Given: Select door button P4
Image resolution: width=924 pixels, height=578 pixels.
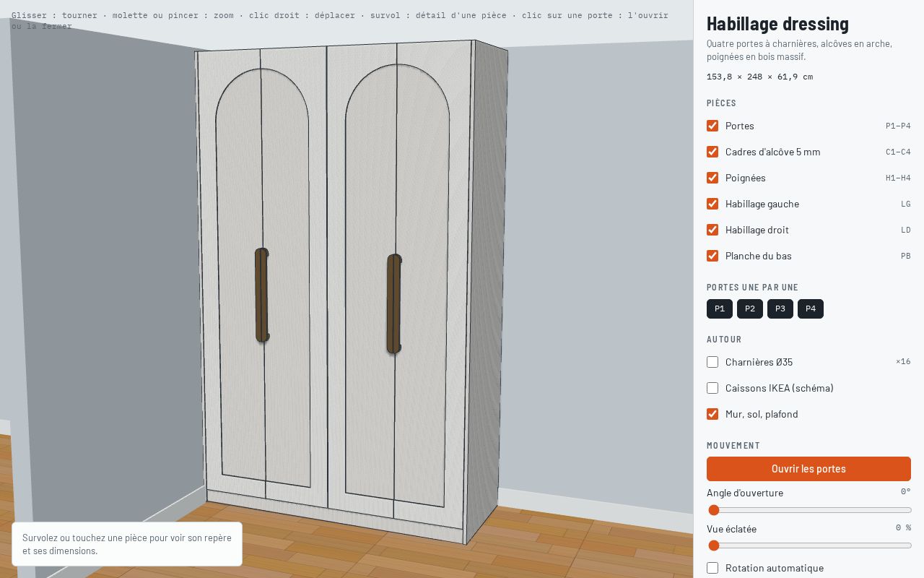Looking at the screenshot, I should click(x=811, y=309).
